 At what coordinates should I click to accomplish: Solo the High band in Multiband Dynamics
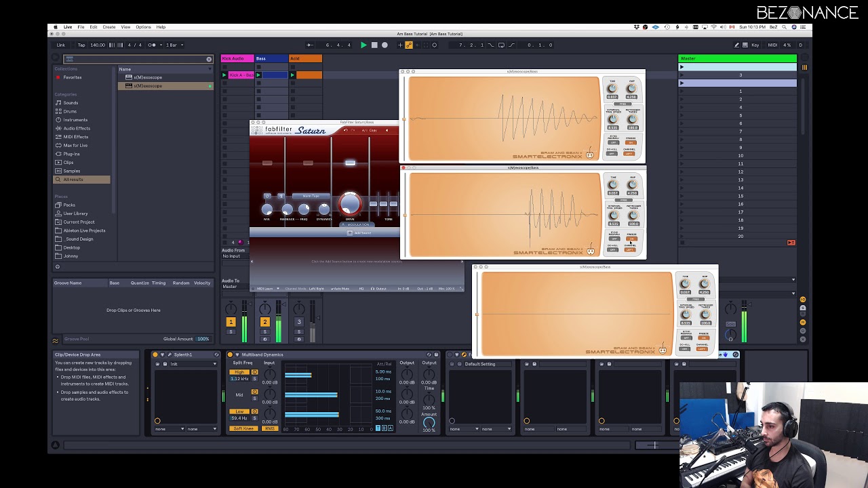(255, 379)
